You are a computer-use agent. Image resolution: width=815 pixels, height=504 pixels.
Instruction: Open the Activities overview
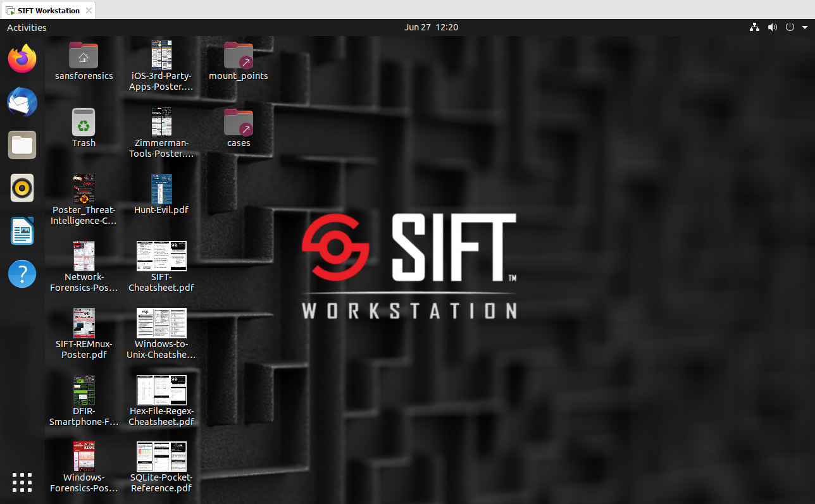(27, 27)
